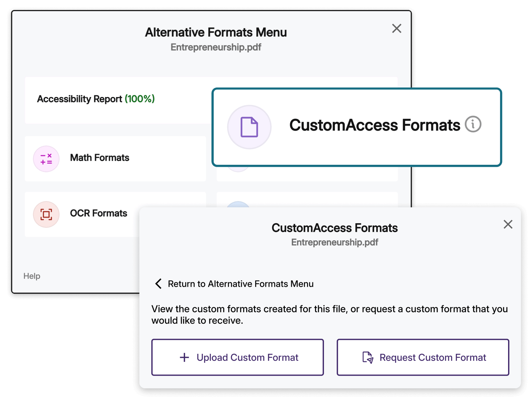Click the green 100% accessibility score
This screenshot has height=399, width=532.
coord(140,99)
